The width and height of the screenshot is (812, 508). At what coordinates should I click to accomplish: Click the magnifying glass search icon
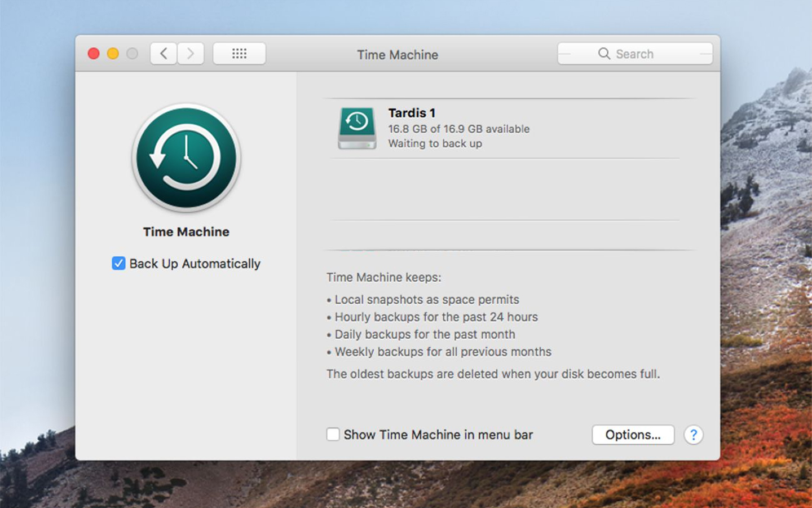coord(604,54)
